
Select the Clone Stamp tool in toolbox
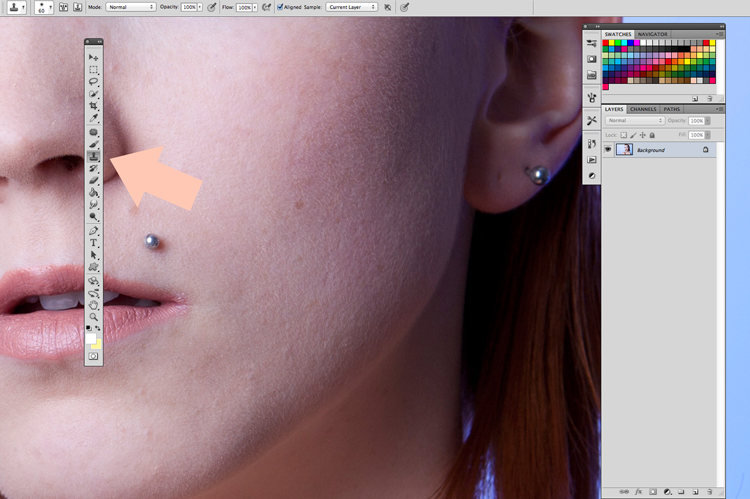[x=94, y=156]
